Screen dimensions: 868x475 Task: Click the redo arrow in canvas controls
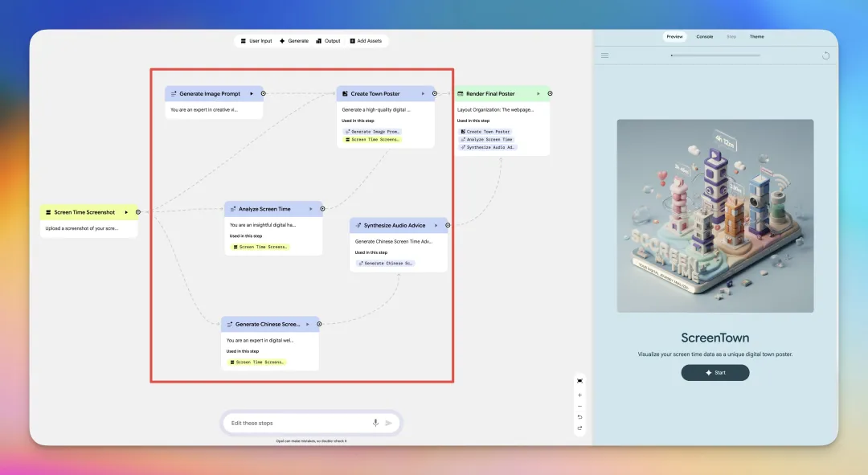579,428
